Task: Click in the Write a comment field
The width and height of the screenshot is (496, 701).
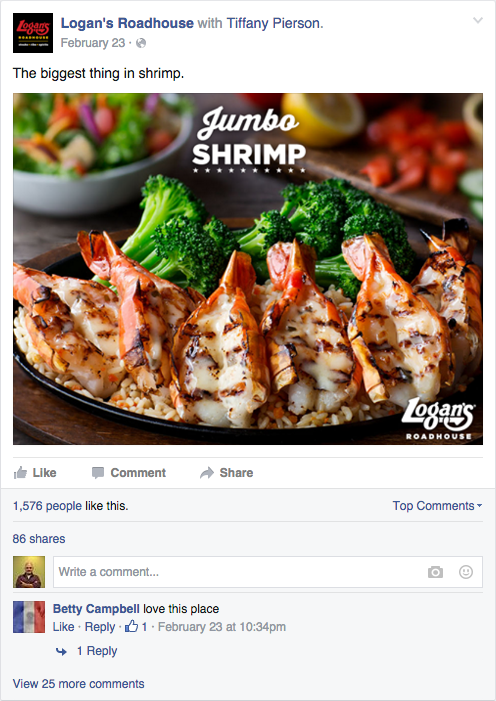Action: 267,572
